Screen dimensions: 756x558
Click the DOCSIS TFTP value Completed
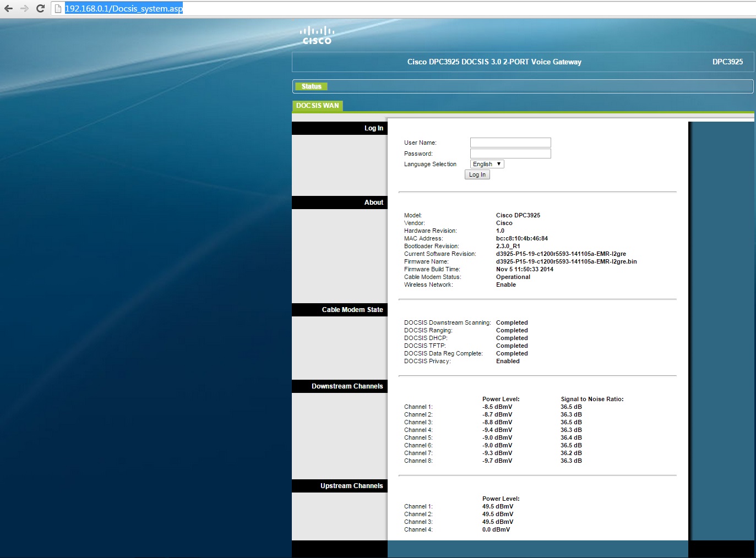click(x=512, y=346)
